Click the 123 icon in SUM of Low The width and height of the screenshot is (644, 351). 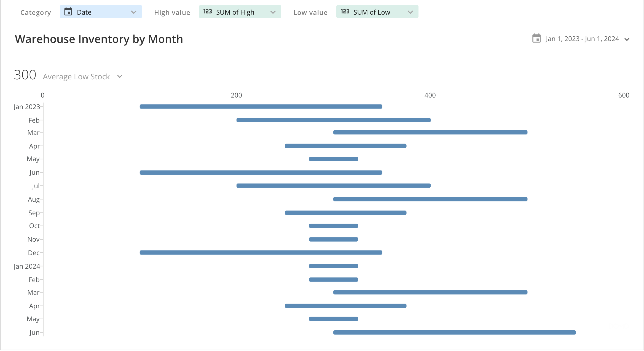pos(345,12)
